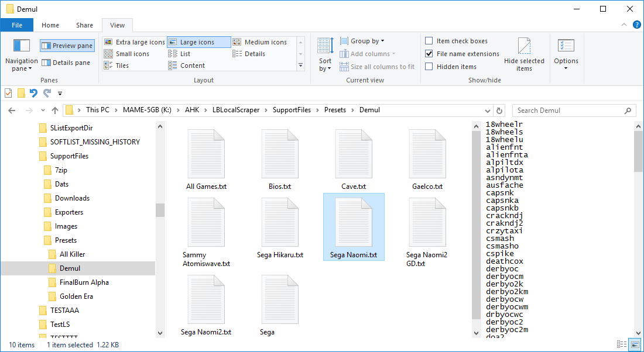The height and width of the screenshot is (352, 644).
Task: Toggle the Details pane button
Action: pyautogui.click(x=66, y=63)
